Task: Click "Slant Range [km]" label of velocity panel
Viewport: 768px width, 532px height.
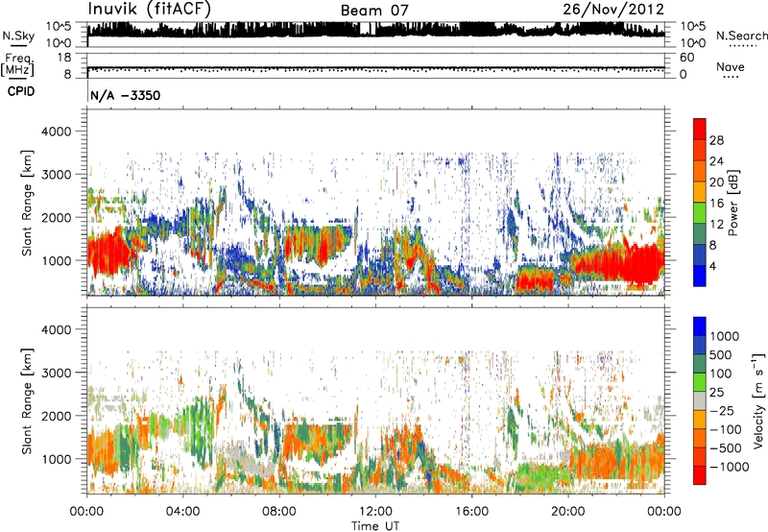Action: [27, 400]
